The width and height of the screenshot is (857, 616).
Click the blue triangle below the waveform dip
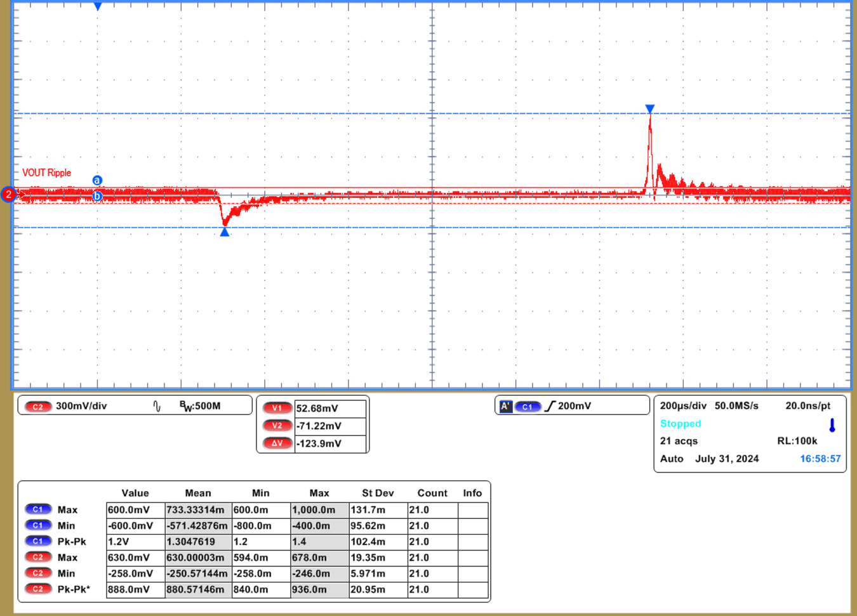(x=225, y=232)
